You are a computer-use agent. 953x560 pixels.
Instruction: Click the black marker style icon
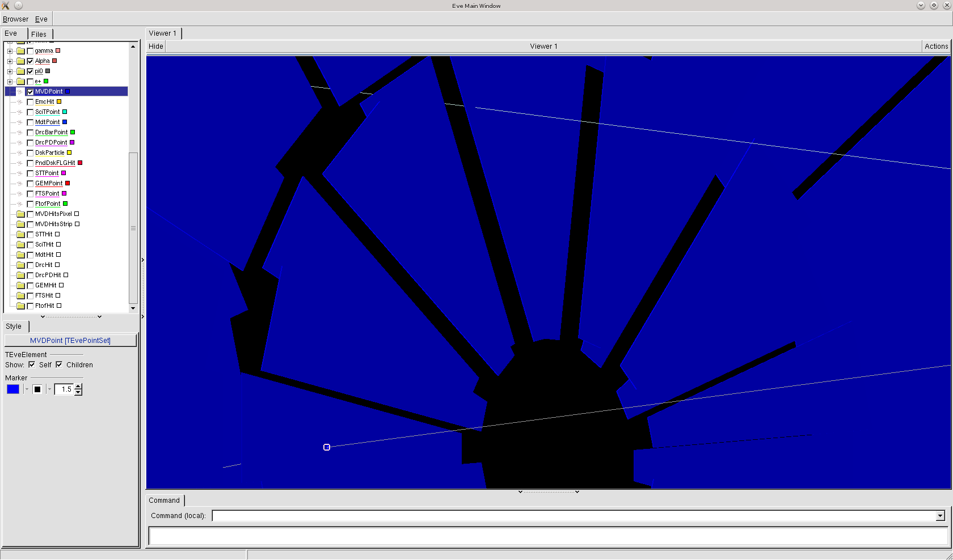[x=37, y=389]
